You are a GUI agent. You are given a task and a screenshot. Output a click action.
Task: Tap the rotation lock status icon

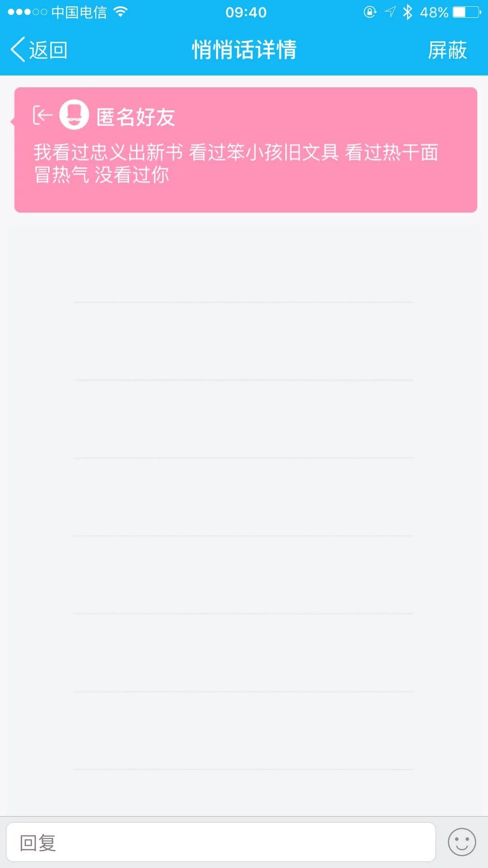click(x=370, y=12)
